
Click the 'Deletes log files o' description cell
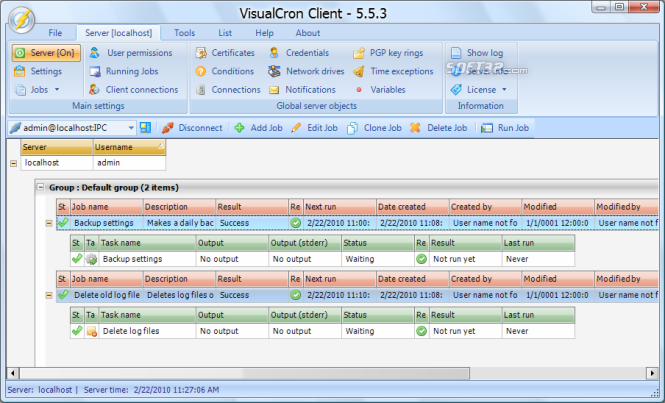[179, 295]
